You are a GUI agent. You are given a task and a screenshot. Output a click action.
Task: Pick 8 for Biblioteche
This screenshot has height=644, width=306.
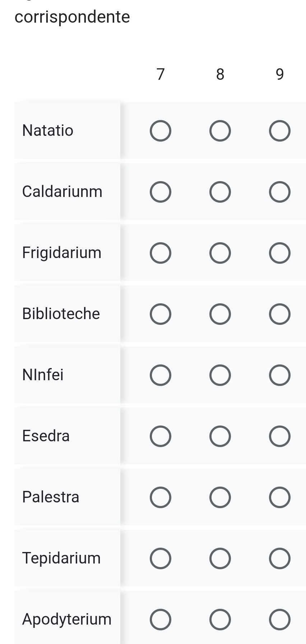[220, 314]
